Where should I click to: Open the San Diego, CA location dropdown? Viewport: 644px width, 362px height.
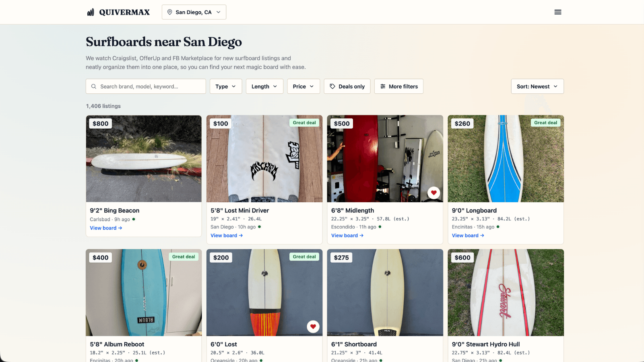point(194,12)
